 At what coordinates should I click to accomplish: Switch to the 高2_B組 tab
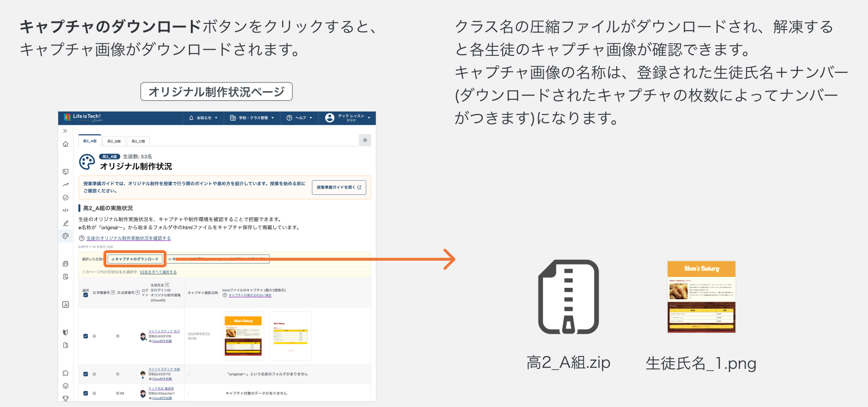[114, 141]
